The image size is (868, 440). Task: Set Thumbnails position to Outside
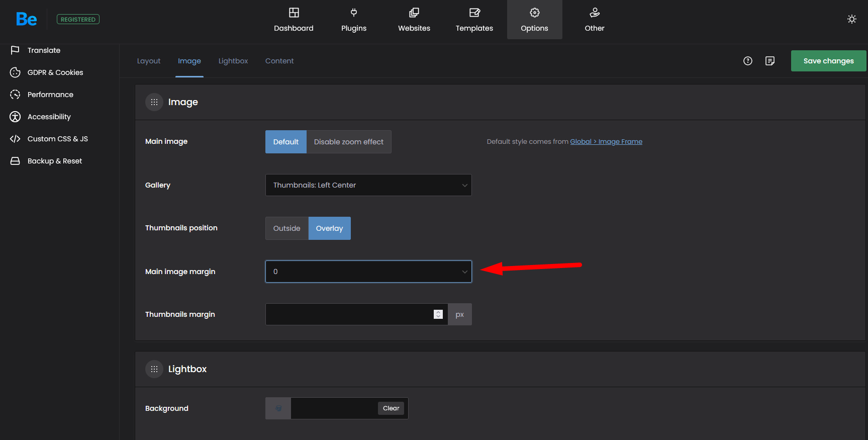pyautogui.click(x=287, y=228)
